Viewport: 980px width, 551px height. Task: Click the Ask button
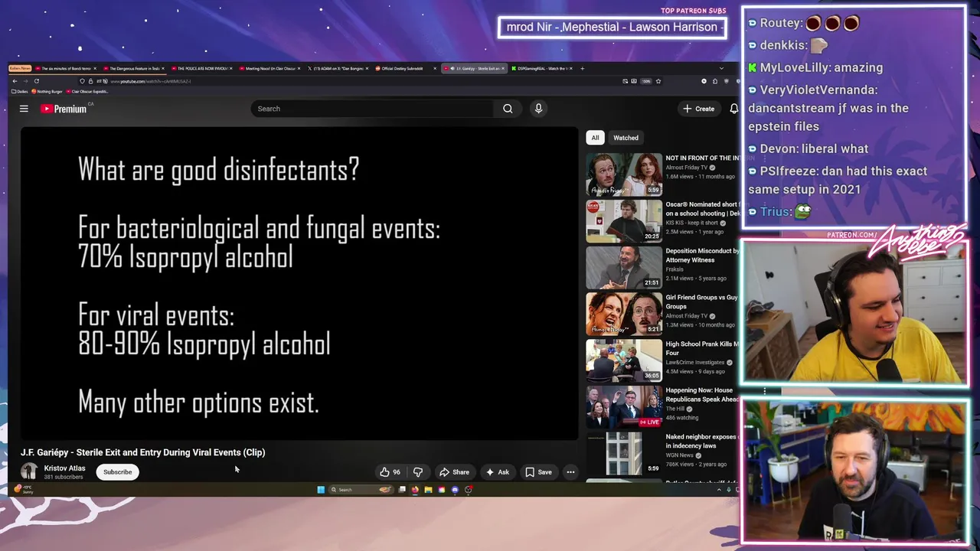tap(498, 472)
